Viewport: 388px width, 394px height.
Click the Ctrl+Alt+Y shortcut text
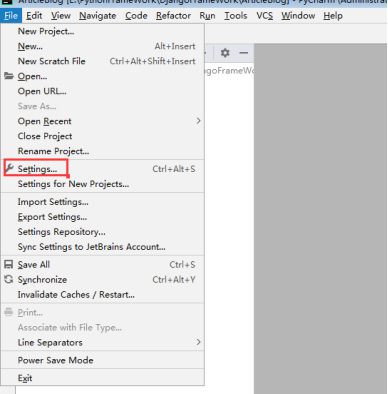pos(174,280)
